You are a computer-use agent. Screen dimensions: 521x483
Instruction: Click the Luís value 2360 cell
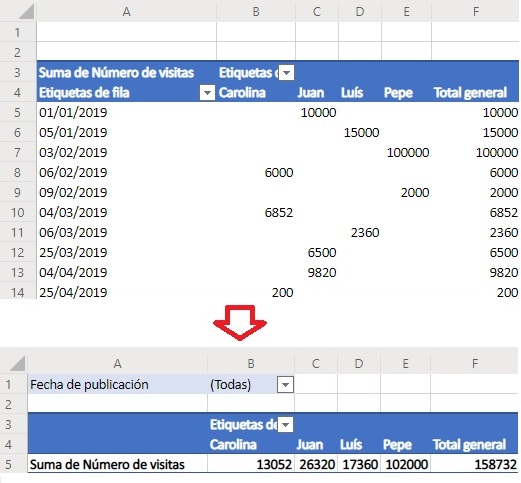point(360,233)
